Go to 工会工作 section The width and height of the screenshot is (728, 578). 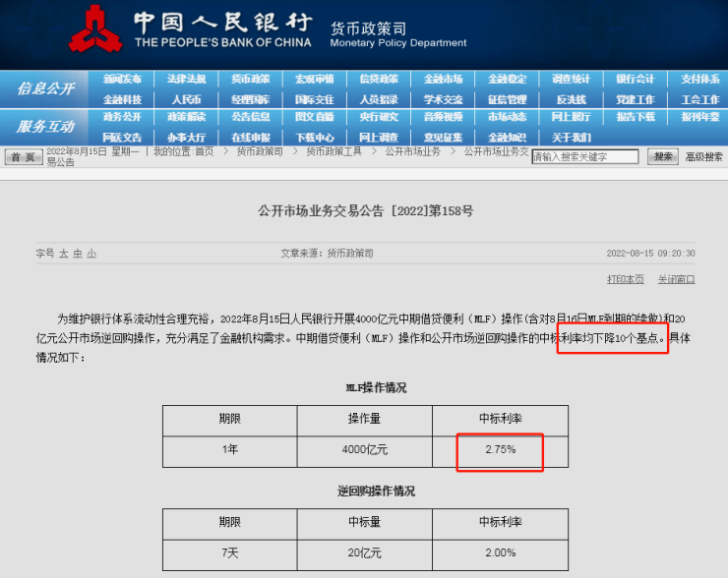coord(700,99)
